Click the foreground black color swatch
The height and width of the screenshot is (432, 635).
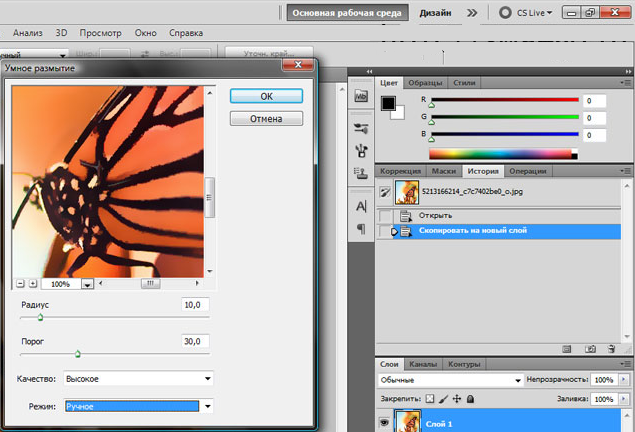click(388, 103)
